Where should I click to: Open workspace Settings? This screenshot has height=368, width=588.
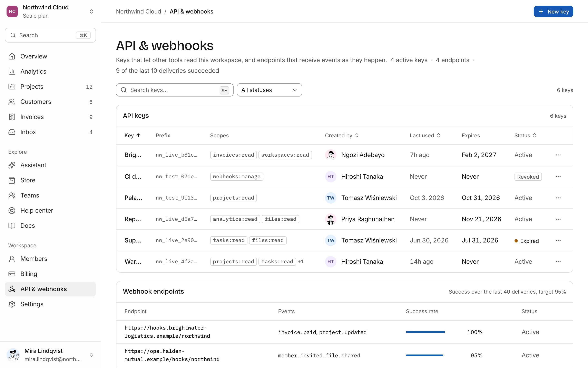[50, 304]
